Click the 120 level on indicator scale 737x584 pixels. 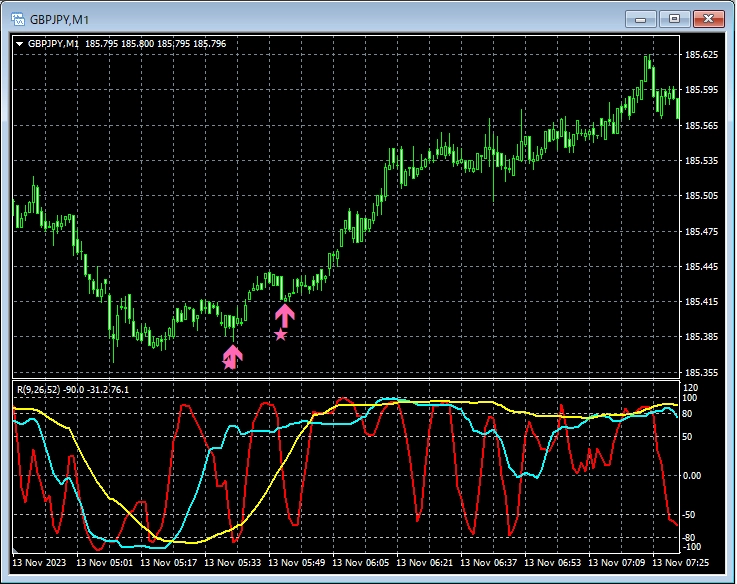[691, 387]
